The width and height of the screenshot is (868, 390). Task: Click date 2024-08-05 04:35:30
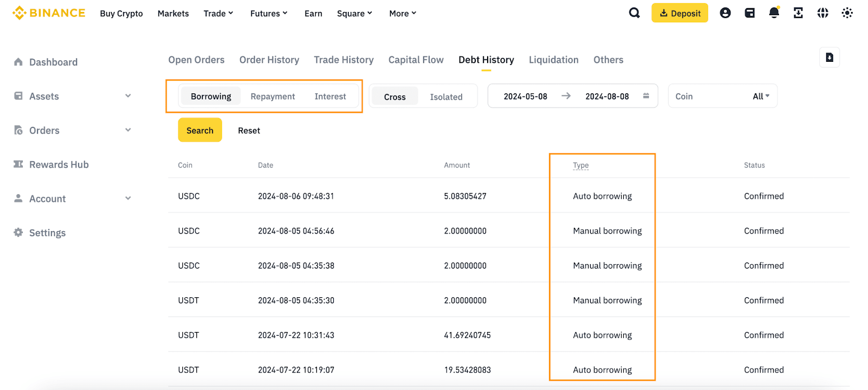pyautogui.click(x=296, y=301)
